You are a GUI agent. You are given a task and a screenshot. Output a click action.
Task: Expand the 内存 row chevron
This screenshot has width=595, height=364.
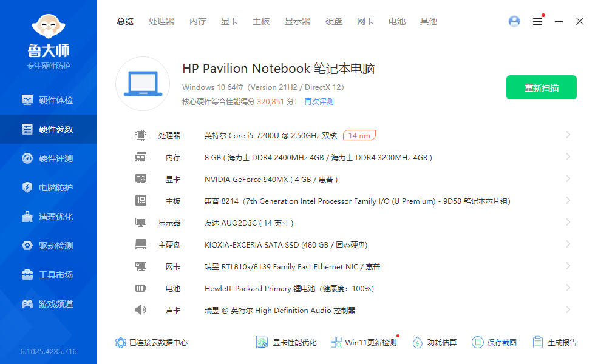click(568, 157)
